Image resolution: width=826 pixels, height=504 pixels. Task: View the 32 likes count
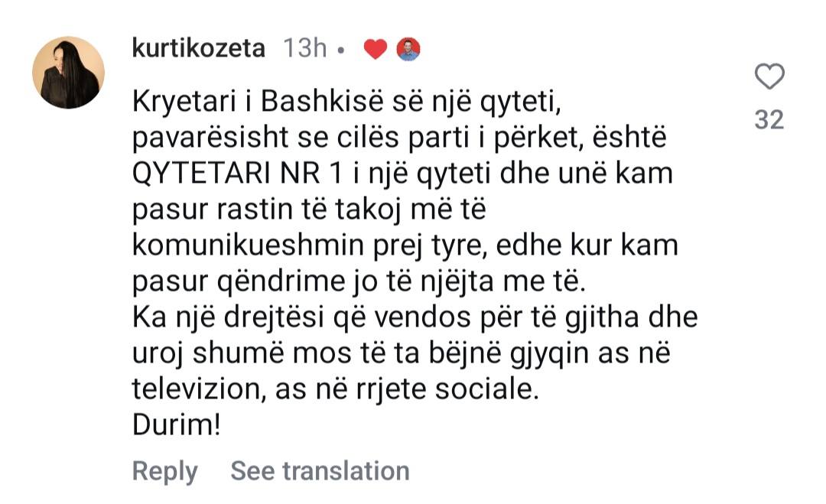pos(769,120)
